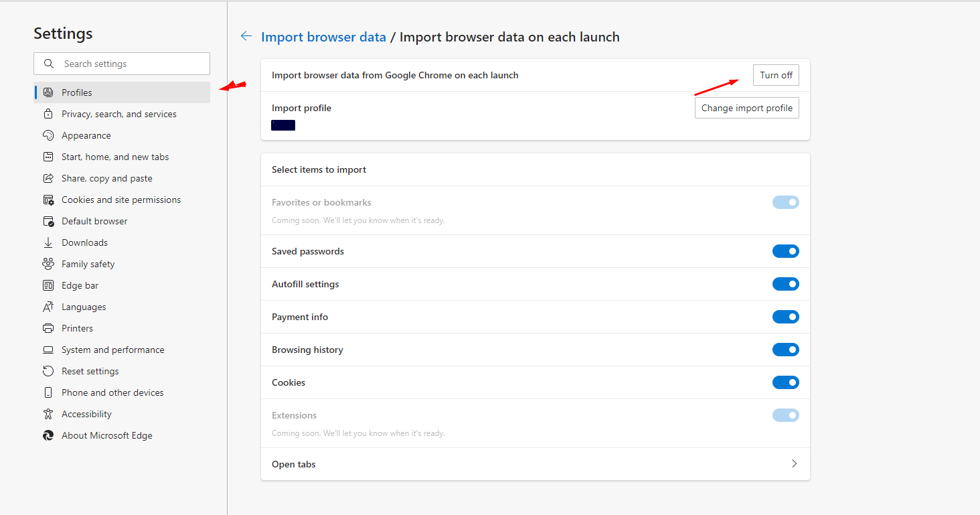Turn off Browsing history import toggle
This screenshot has width=980, height=515.
(786, 350)
